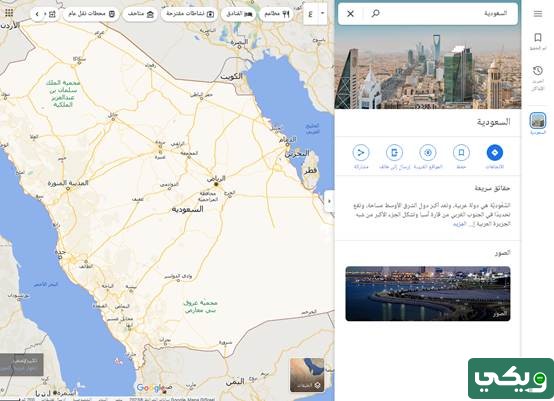Image resolution: width=554 pixels, height=401 pixels.
Task: Collapse the side panel with arrow tab
Action: tap(329, 201)
